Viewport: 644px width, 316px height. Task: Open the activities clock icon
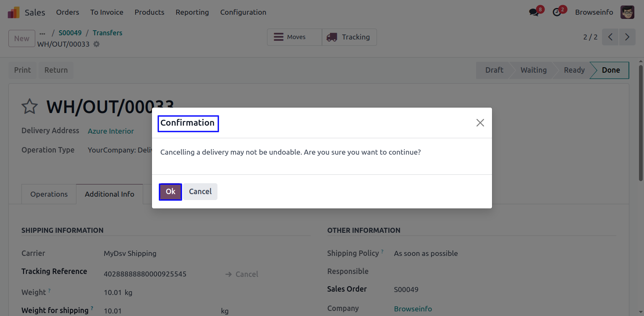pyautogui.click(x=557, y=12)
